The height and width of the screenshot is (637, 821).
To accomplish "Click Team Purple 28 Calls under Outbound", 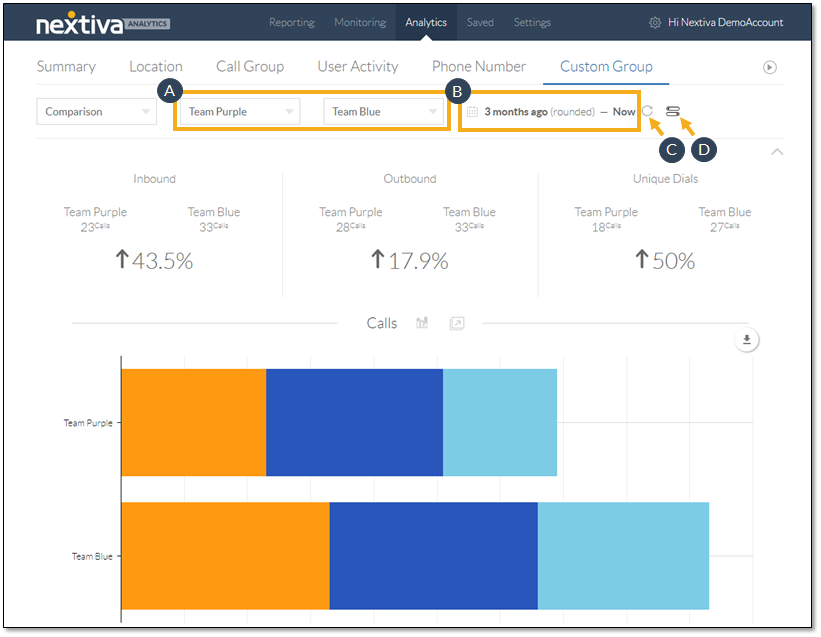I will click(x=351, y=219).
